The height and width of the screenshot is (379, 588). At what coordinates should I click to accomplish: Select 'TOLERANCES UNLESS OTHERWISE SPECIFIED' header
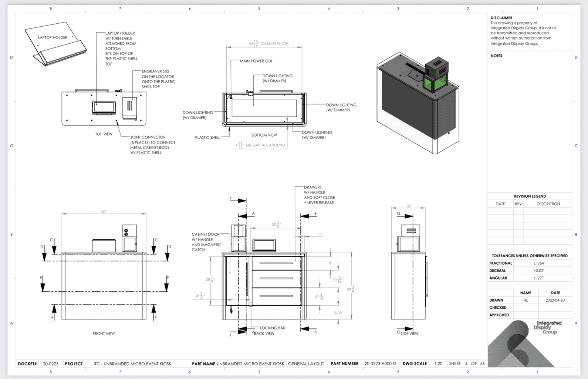click(530, 256)
